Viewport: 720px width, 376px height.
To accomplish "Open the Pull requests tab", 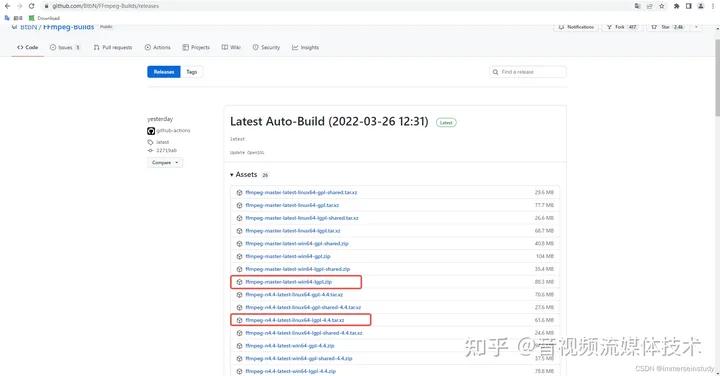I will 113,47.
